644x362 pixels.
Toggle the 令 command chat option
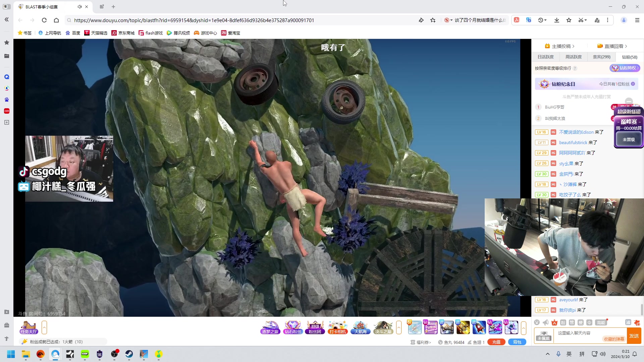coord(589,322)
